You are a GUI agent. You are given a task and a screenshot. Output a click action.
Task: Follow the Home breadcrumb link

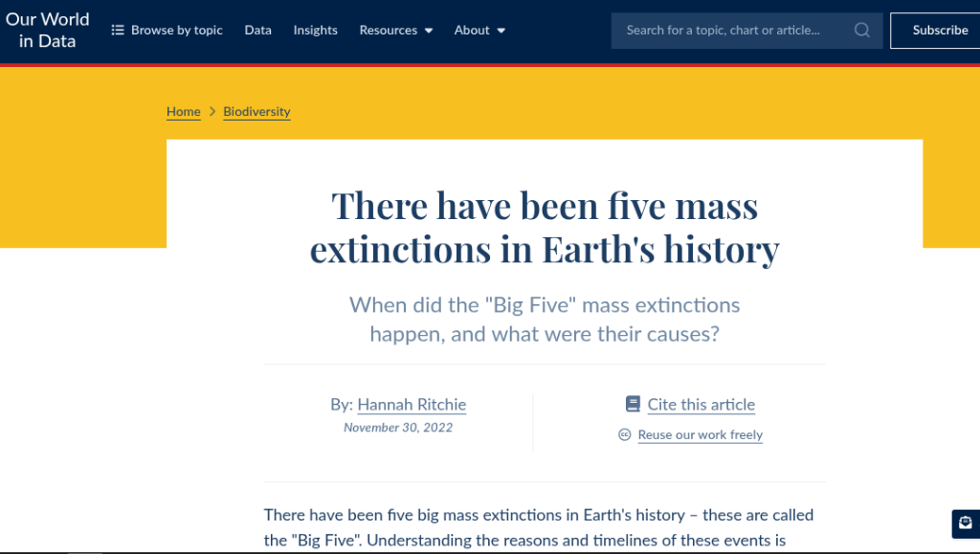coord(183,112)
